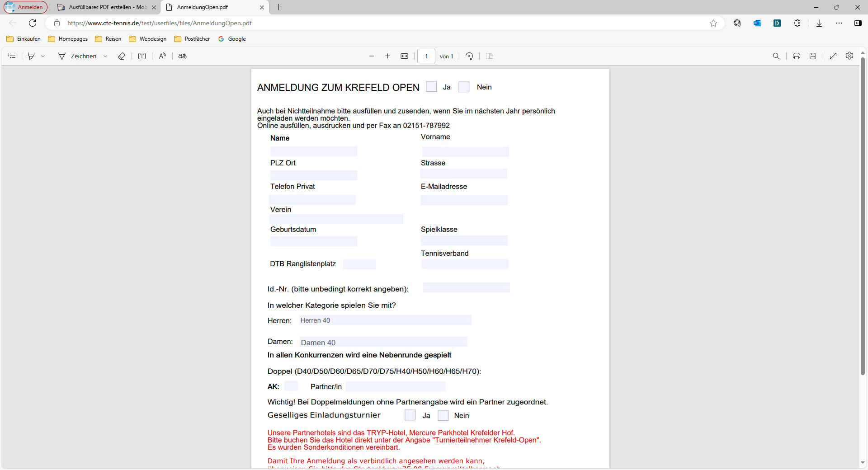Image resolution: width=868 pixels, height=470 pixels.
Task: Search the PDF with magnifier icon
Action: click(776, 56)
